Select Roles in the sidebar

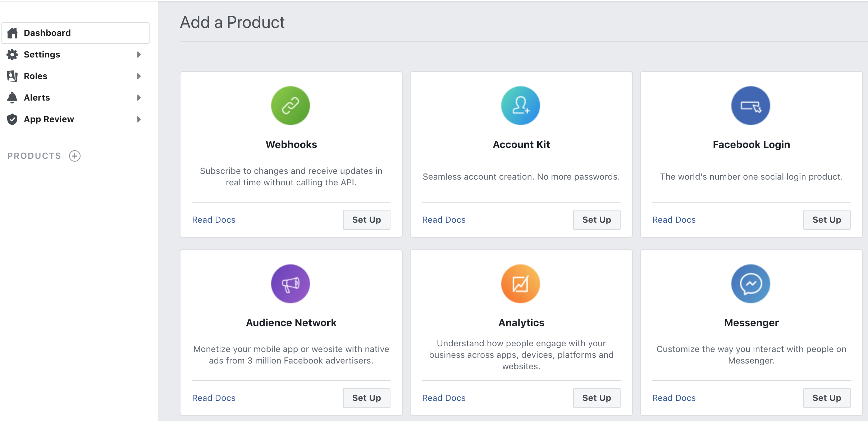36,76
